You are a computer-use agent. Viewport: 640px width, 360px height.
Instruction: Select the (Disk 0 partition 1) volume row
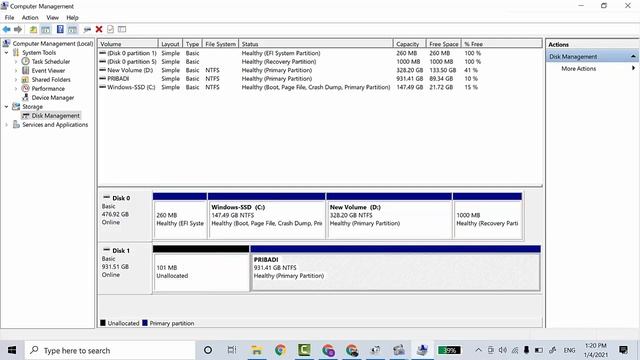[320, 53]
